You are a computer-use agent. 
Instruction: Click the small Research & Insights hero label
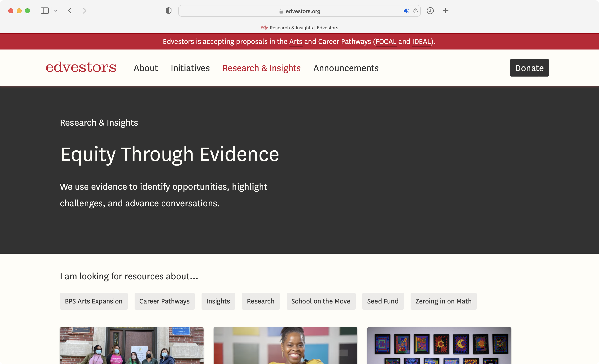[99, 123]
